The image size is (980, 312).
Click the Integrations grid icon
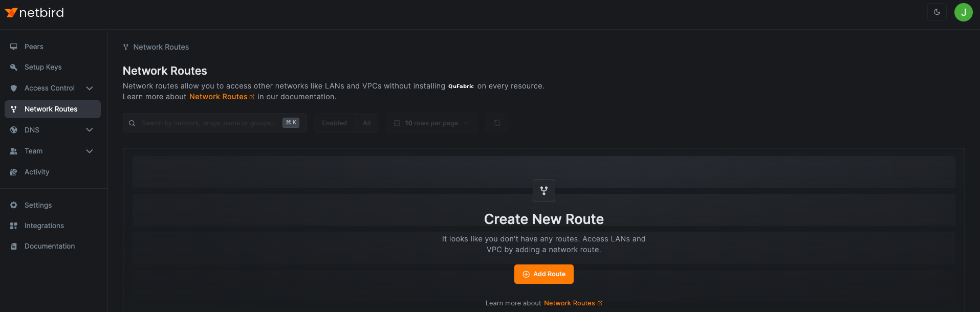14,226
